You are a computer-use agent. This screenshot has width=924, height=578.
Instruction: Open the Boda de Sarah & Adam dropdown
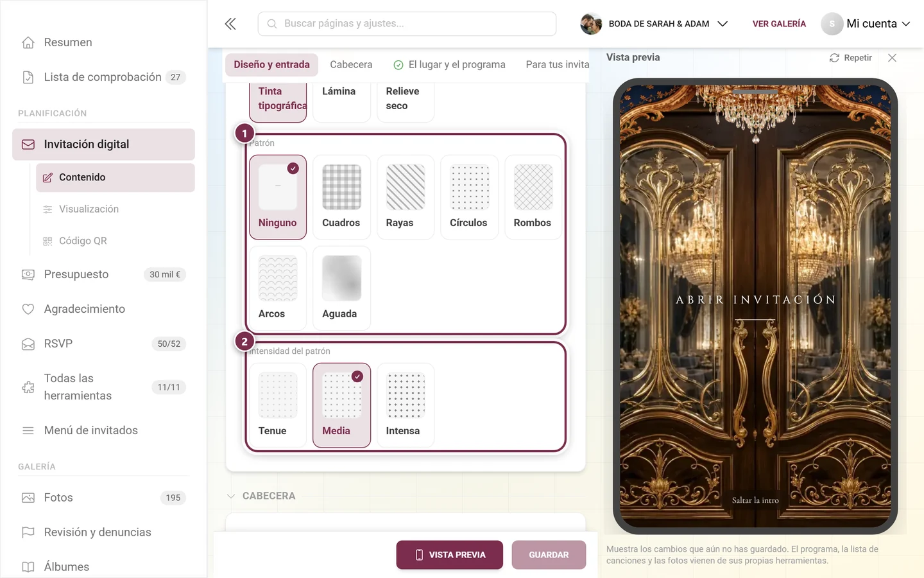654,24
